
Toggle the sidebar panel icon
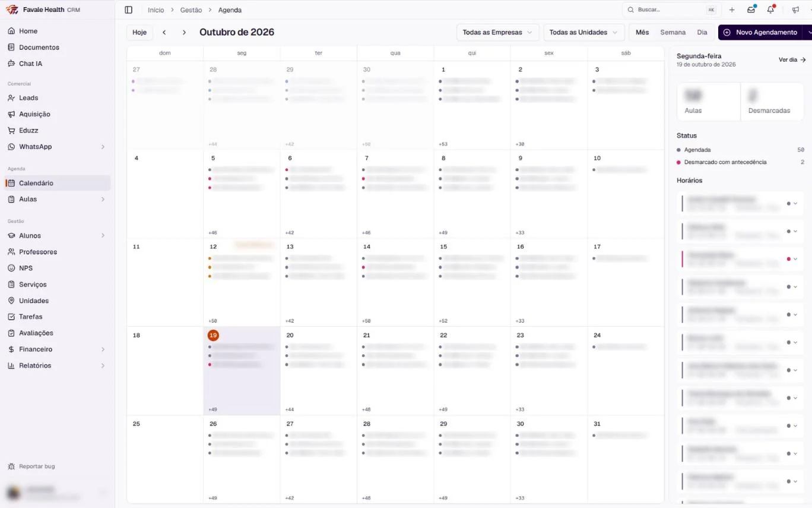tap(128, 10)
